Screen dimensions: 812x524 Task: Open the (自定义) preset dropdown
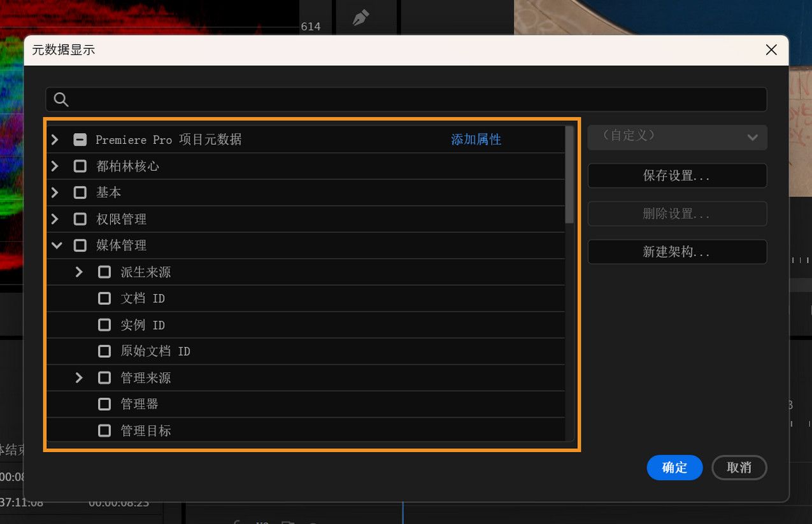pyautogui.click(x=677, y=138)
